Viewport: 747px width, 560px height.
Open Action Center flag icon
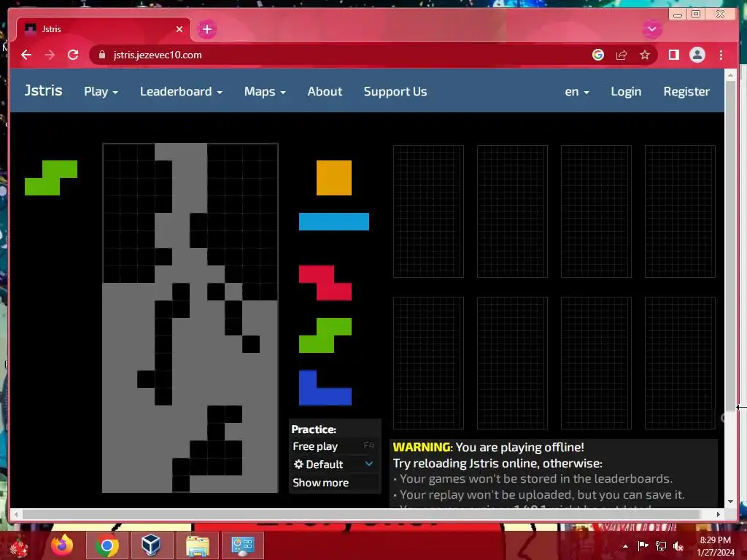pos(643,546)
